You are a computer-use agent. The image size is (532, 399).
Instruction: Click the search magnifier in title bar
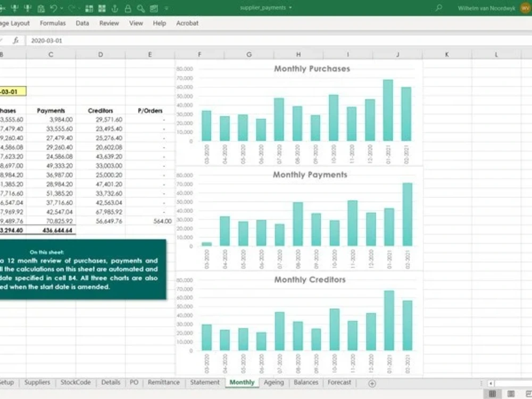point(439,7)
